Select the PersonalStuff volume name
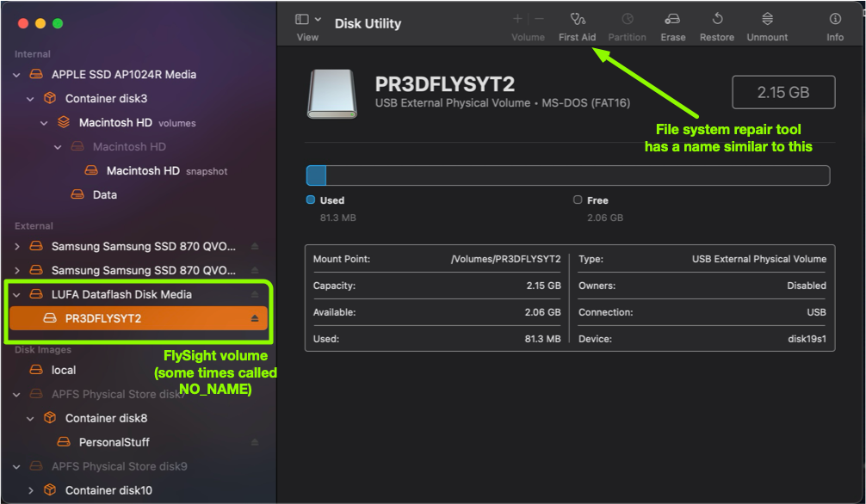 click(x=114, y=442)
